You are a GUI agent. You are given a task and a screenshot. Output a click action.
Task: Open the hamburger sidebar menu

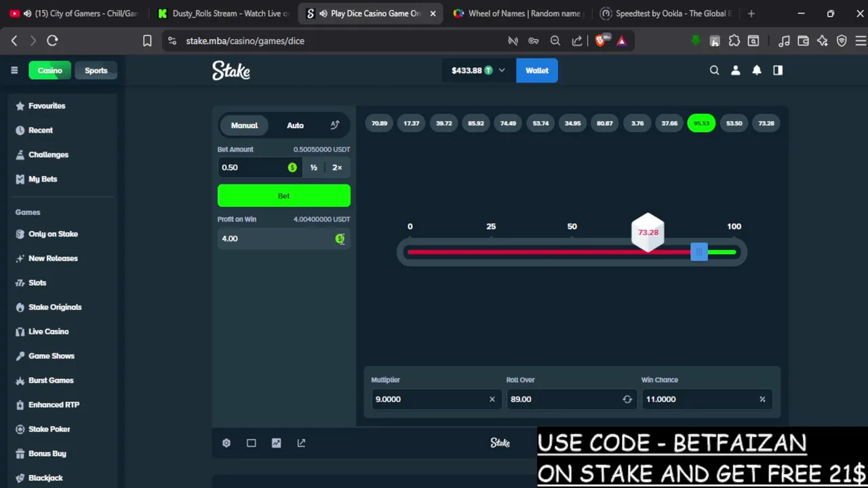coord(14,70)
